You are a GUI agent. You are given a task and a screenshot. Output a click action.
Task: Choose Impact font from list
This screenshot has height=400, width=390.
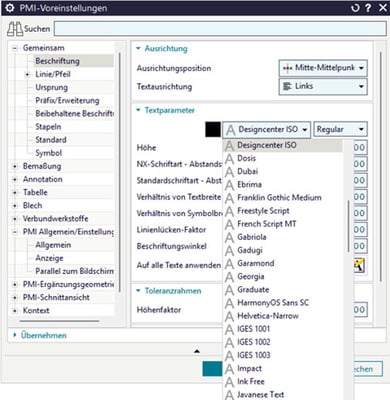click(283, 369)
